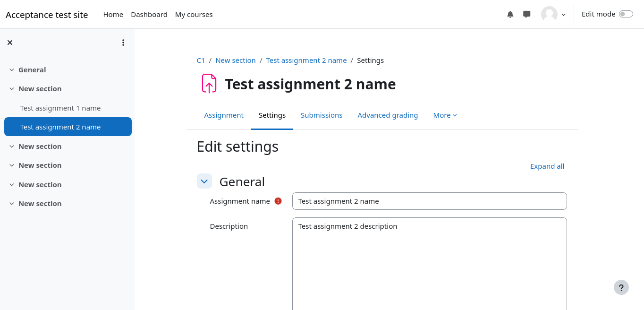
Task: Click the pink assignment activity icon
Action: (x=209, y=84)
